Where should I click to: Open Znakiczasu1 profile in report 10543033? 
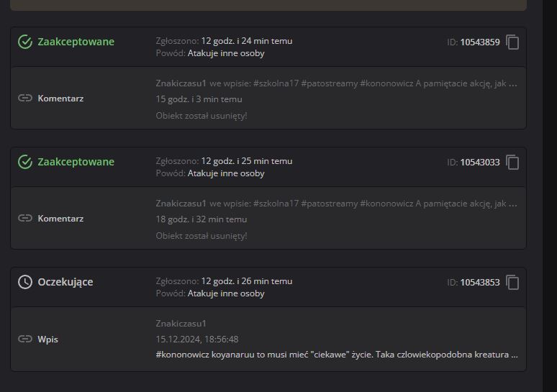coord(181,204)
